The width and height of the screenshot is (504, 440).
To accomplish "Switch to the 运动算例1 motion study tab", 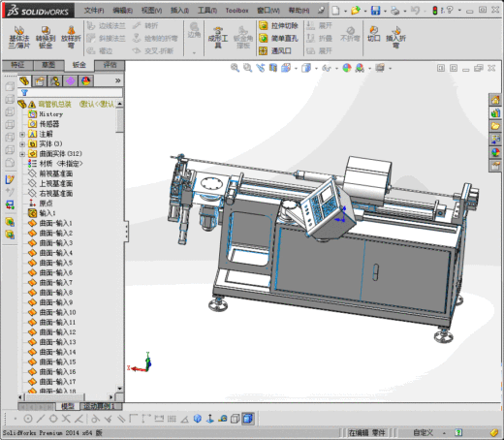I will tap(99, 406).
